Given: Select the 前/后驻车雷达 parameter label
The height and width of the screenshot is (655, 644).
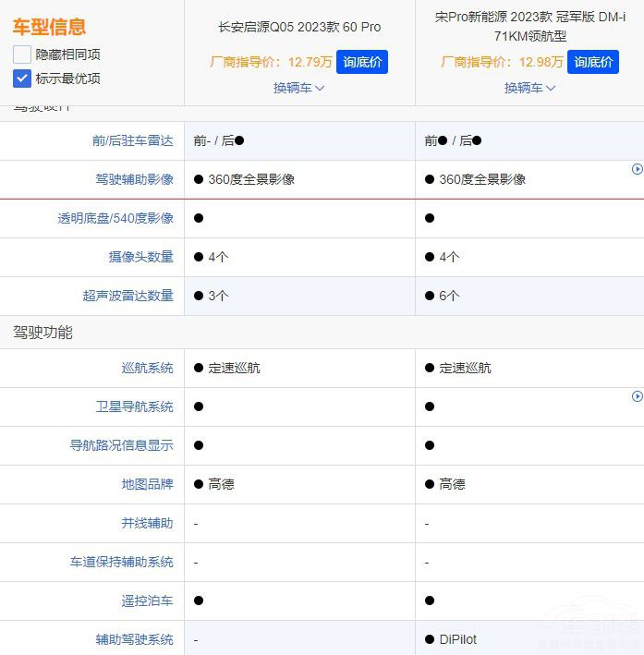Looking at the screenshot, I should tap(132, 140).
